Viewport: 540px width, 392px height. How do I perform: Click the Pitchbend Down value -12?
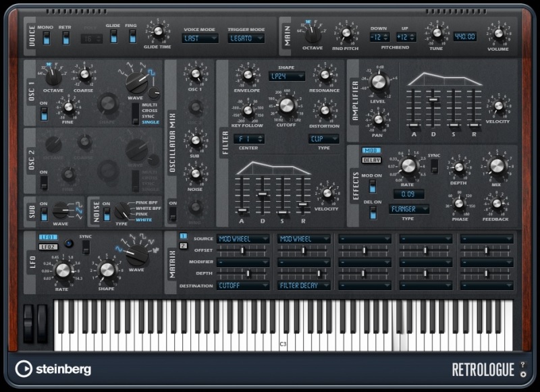click(x=379, y=37)
